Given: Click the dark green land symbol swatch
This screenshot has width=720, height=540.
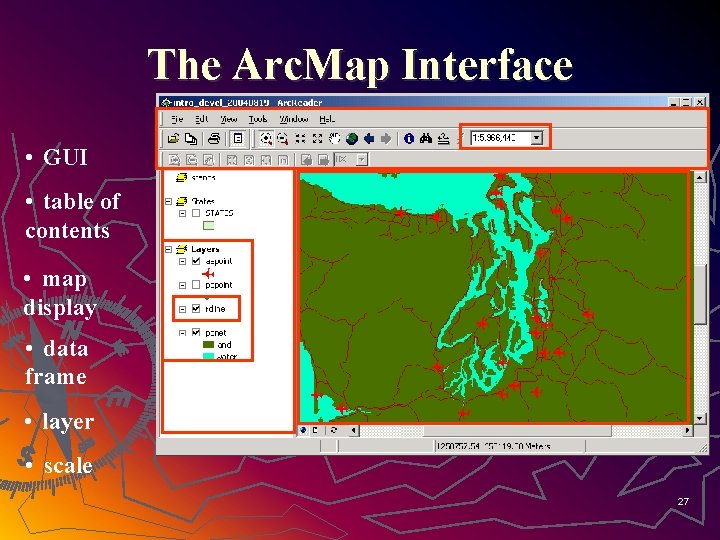Looking at the screenshot, I should coord(208,344).
